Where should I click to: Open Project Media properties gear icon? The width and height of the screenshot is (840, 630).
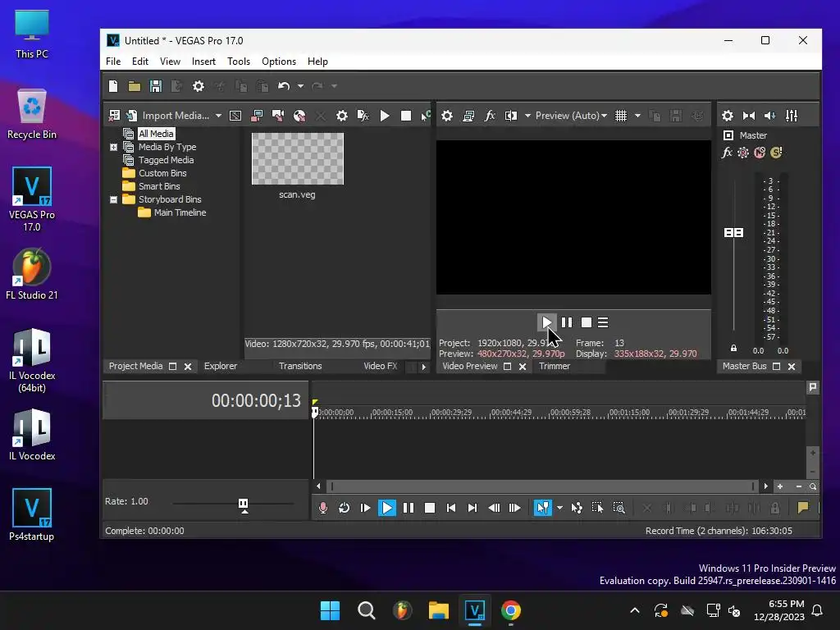[x=342, y=116]
